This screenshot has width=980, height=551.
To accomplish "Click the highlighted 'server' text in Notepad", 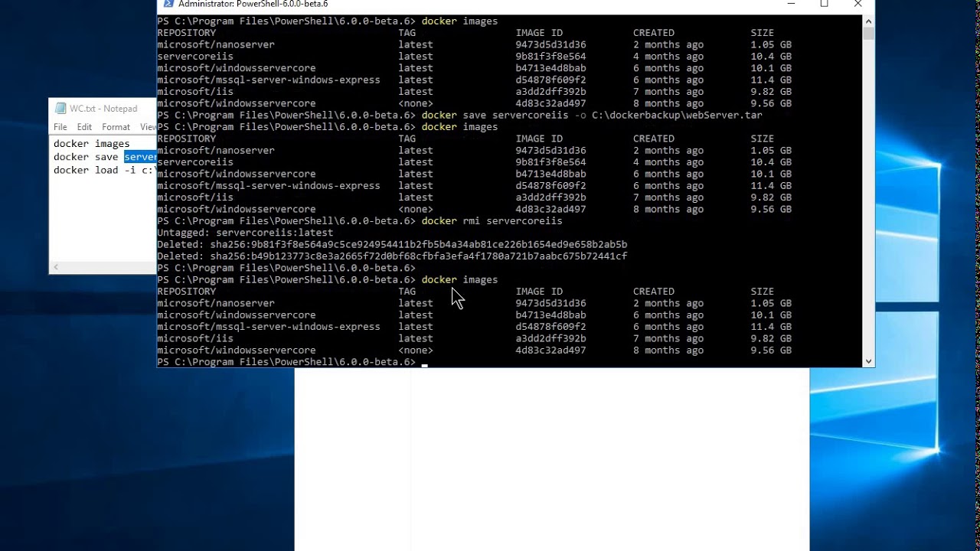I will [x=140, y=157].
